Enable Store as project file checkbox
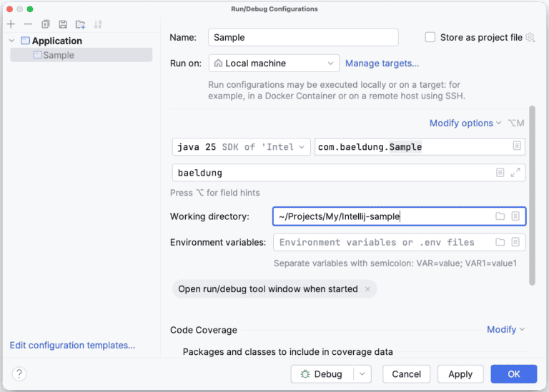The width and height of the screenshot is (549, 392). 430,37
